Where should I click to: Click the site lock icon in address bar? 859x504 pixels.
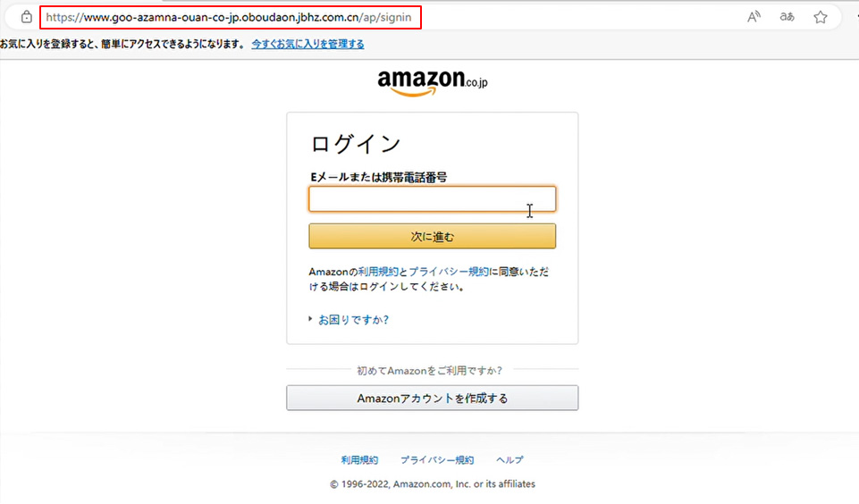pyautogui.click(x=26, y=17)
